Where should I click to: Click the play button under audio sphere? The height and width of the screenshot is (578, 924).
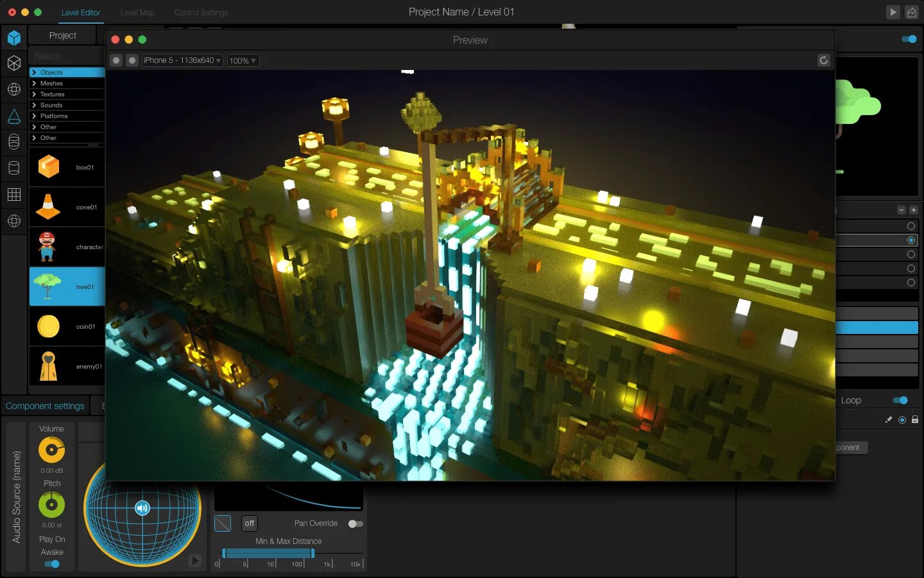click(195, 561)
